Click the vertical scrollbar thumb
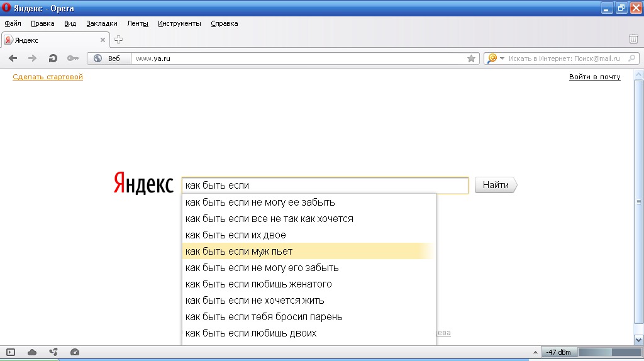This screenshot has height=361, width=644. 639,201
